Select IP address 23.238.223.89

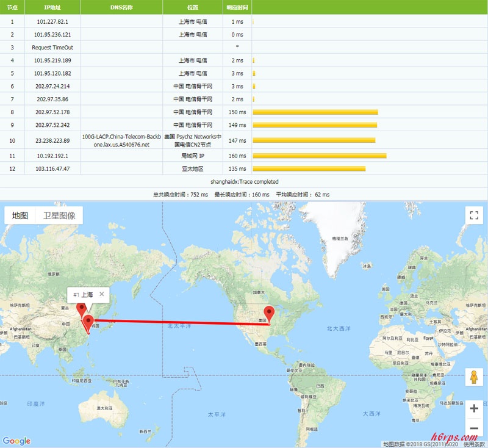pyautogui.click(x=52, y=141)
